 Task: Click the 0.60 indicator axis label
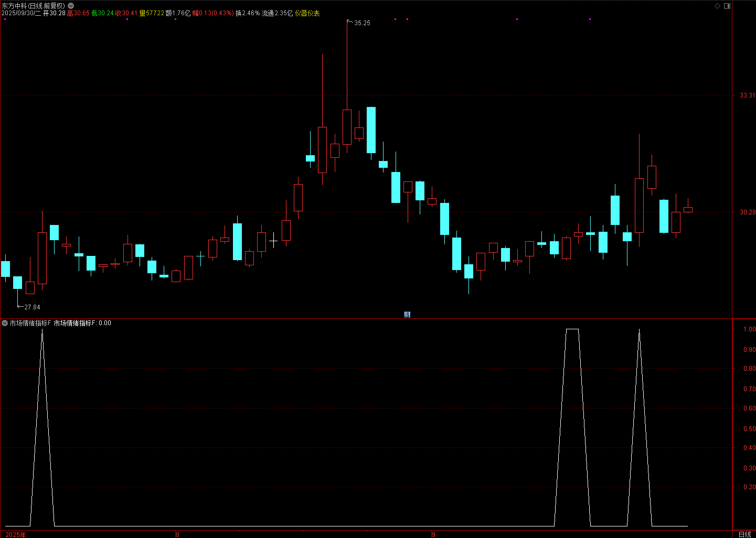click(749, 408)
